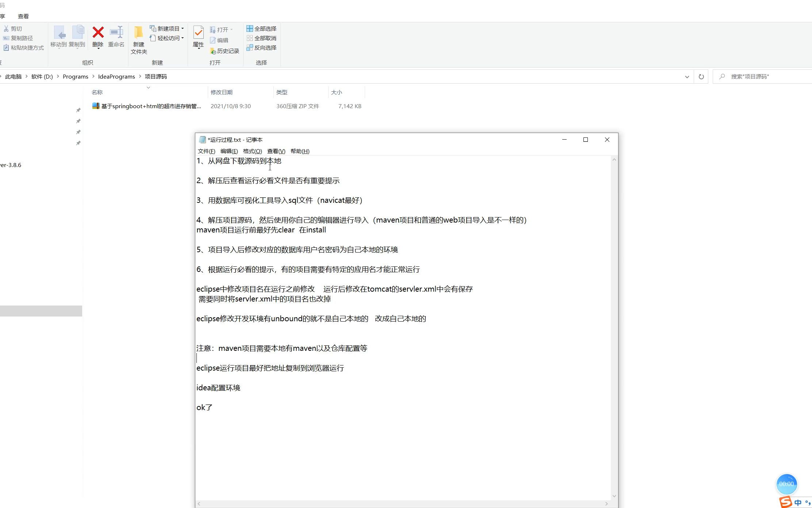
Task: Click Copy path (复制路径) in ribbon
Action: [18, 38]
